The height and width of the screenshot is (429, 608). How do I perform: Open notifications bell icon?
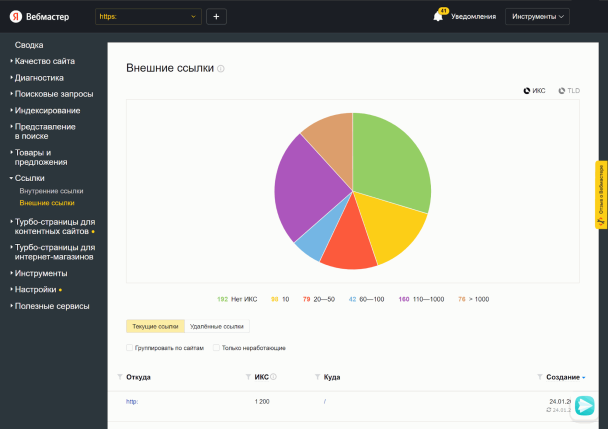tap(437, 17)
